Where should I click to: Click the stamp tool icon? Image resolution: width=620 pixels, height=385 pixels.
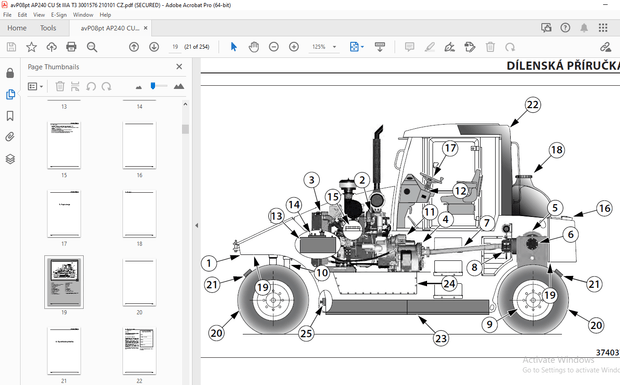pos(470,47)
